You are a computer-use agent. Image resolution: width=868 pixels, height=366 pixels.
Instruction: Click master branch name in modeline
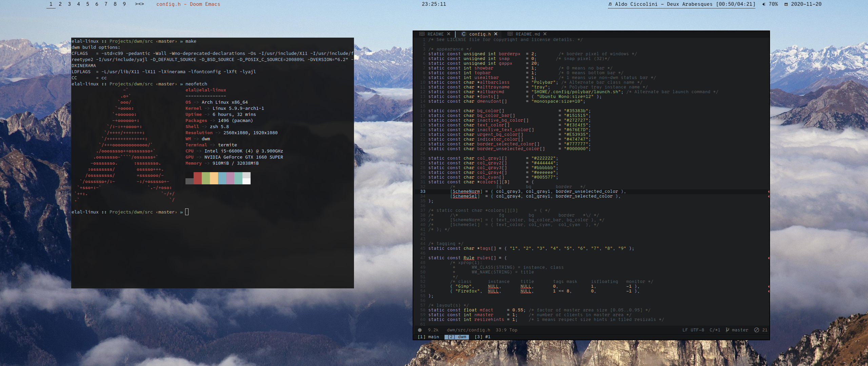click(740, 330)
